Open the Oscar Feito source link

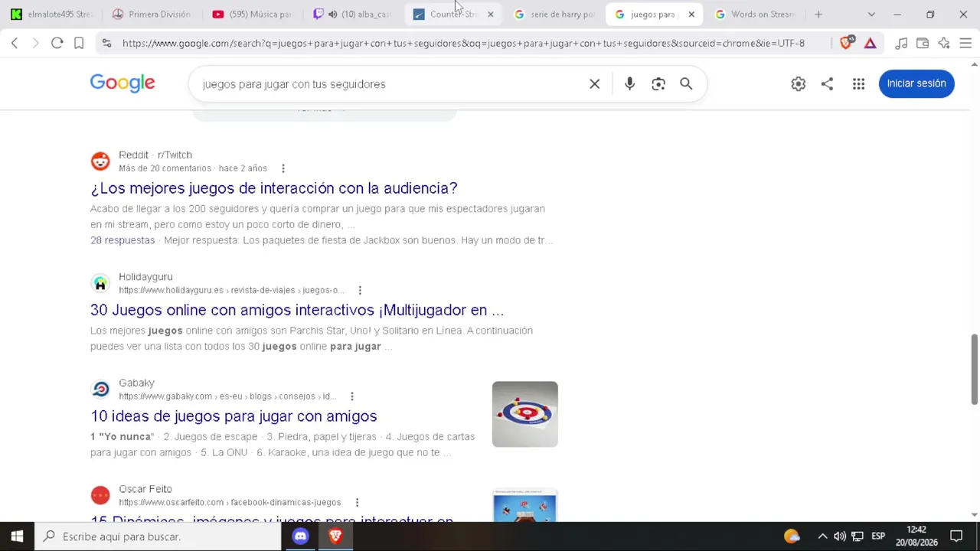(145, 489)
